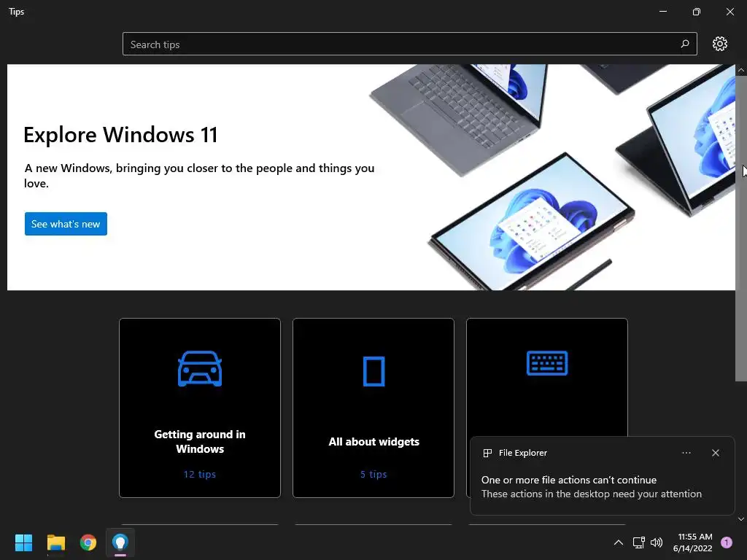Open the notification count badge
This screenshot has height=560, width=747.
click(x=727, y=542)
